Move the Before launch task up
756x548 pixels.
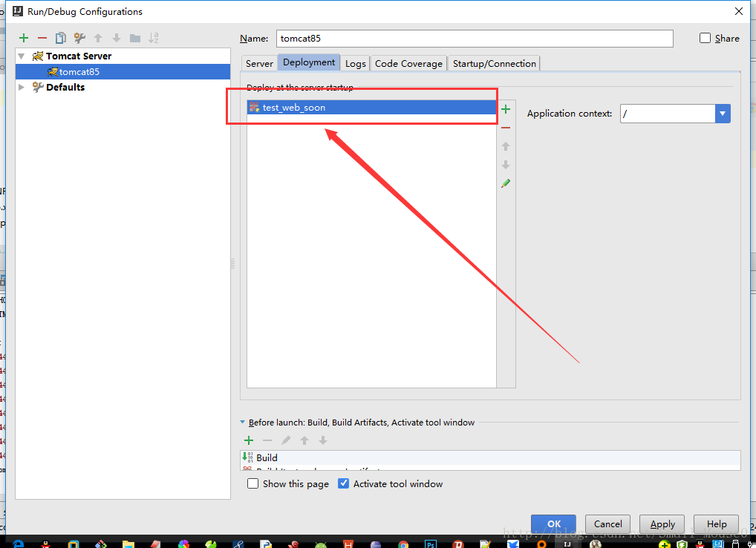(x=304, y=440)
